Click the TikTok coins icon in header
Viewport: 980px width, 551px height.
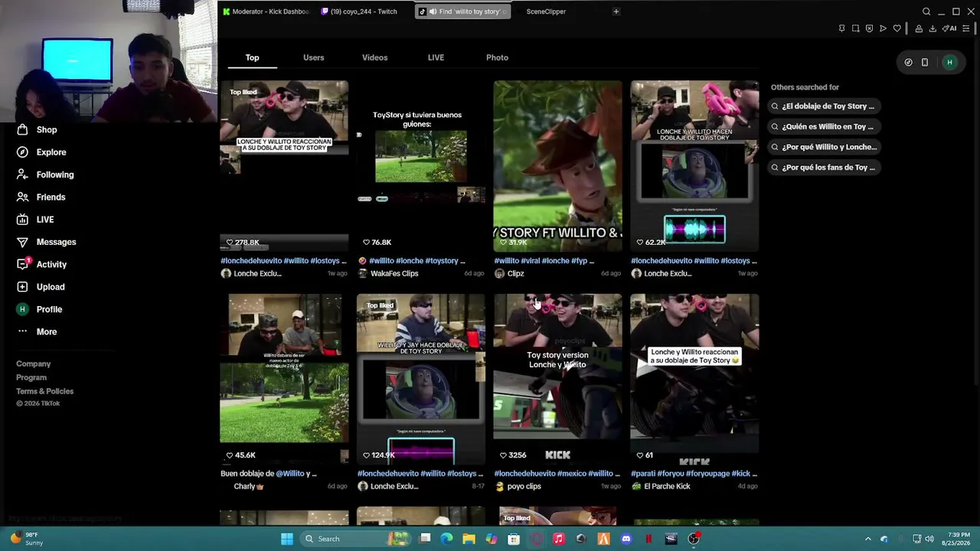908,62
